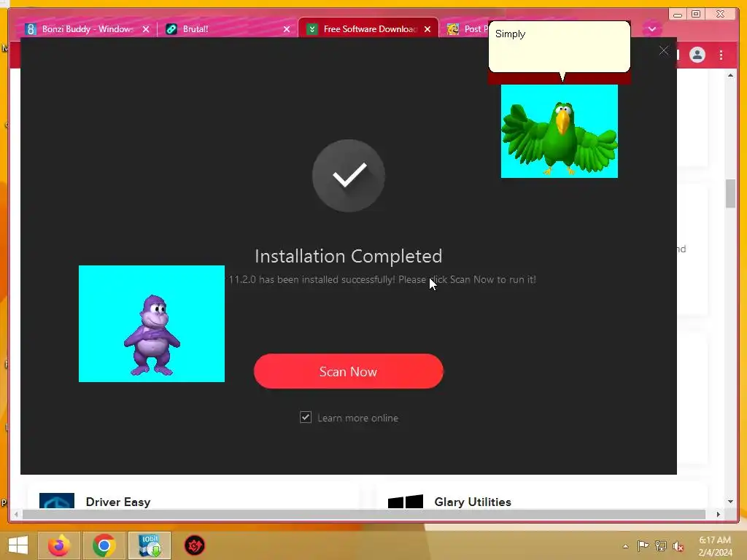
Task: Click the Brutal! tab favicon
Action: [x=171, y=29]
